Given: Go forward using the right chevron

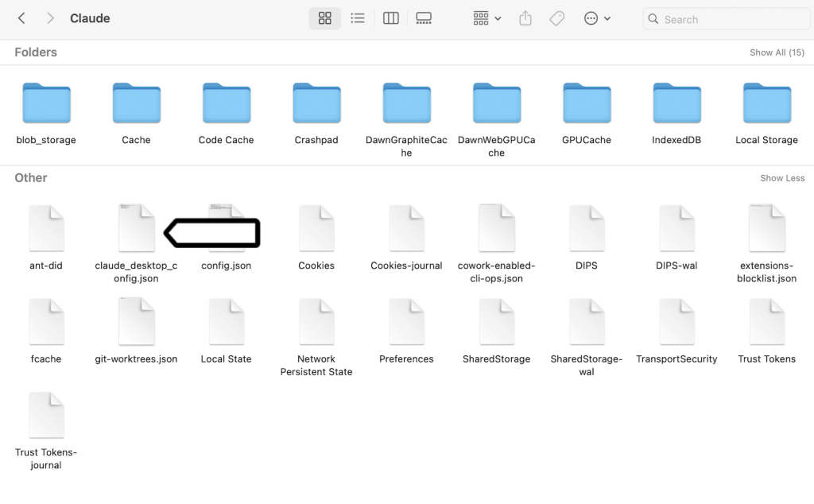Looking at the screenshot, I should pos(50,19).
